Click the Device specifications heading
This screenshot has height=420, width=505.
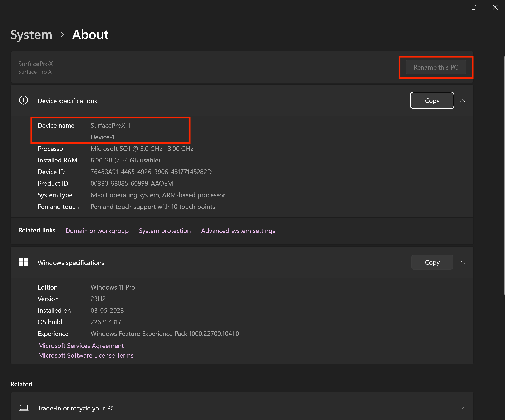(x=67, y=101)
